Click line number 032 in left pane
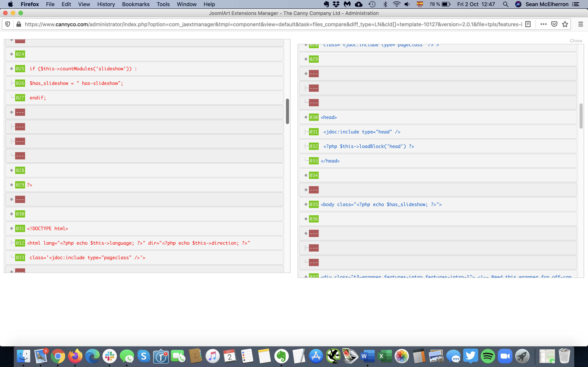The width and height of the screenshot is (588, 367). (x=20, y=243)
